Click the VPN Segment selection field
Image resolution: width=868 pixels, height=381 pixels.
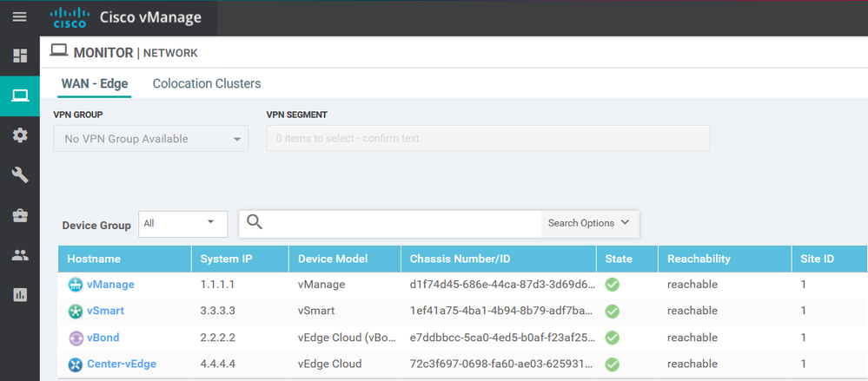[x=487, y=138]
